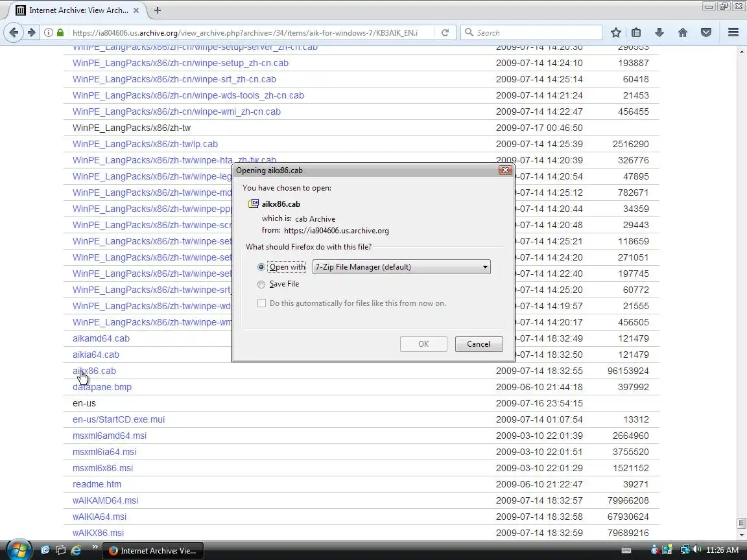
Task: Download wAIKAMD64.msi link
Action: pyautogui.click(x=105, y=500)
